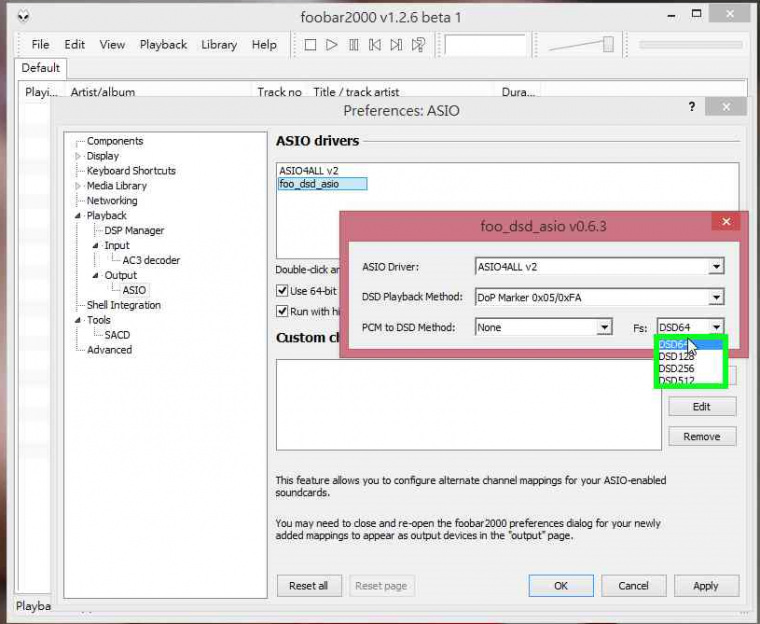
Task: Open the View menu
Action: [112, 45]
